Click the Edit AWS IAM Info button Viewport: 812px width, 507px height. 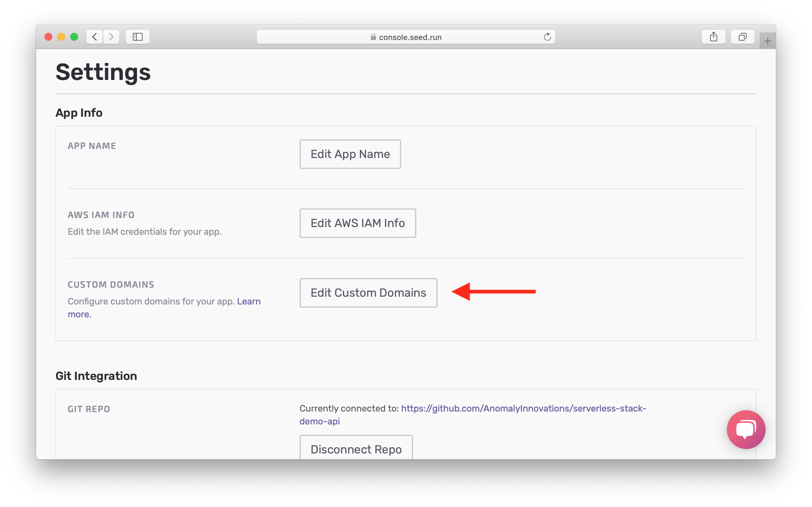[x=357, y=223]
